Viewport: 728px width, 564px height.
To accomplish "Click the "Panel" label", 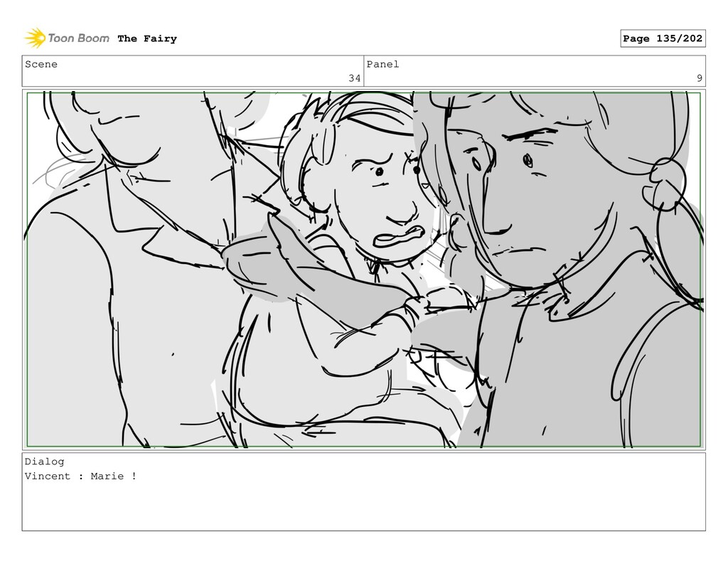I will click(x=382, y=64).
